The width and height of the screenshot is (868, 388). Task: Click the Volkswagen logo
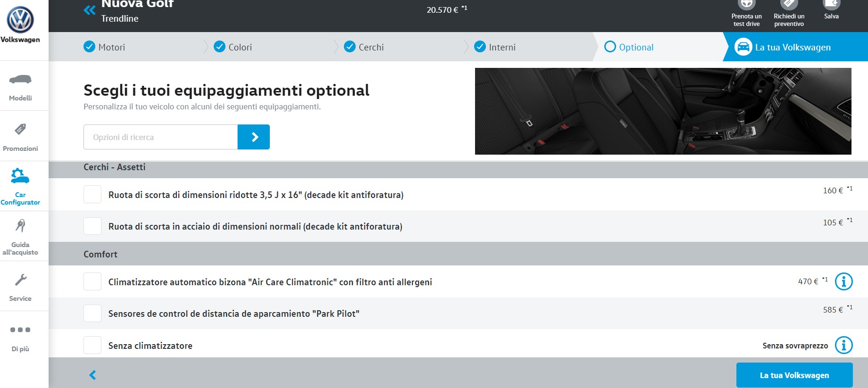(20, 20)
